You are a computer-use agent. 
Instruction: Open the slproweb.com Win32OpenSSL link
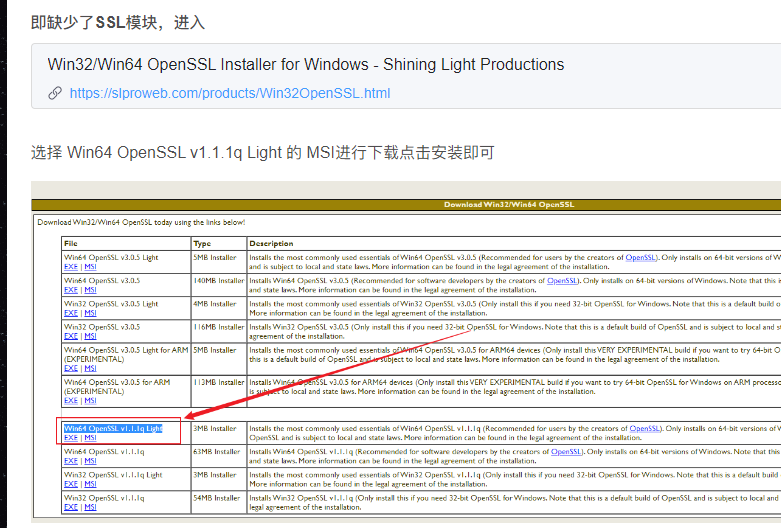[x=230, y=93]
